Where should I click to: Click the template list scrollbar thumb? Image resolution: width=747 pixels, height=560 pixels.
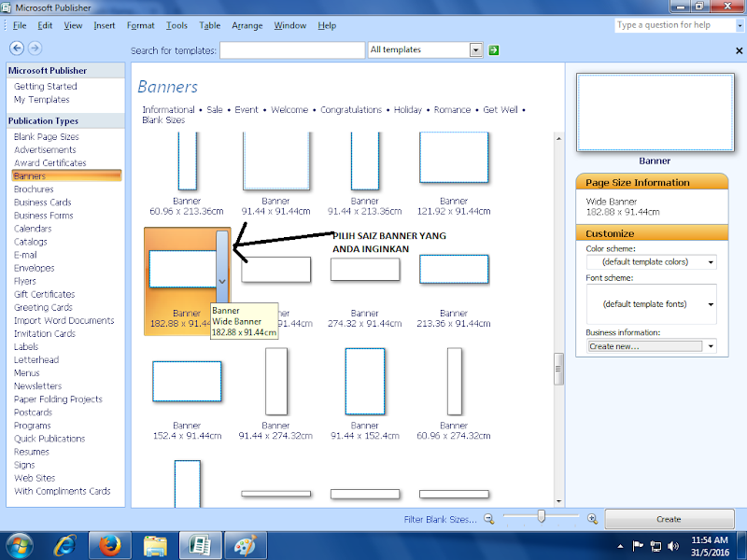coord(558,369)
